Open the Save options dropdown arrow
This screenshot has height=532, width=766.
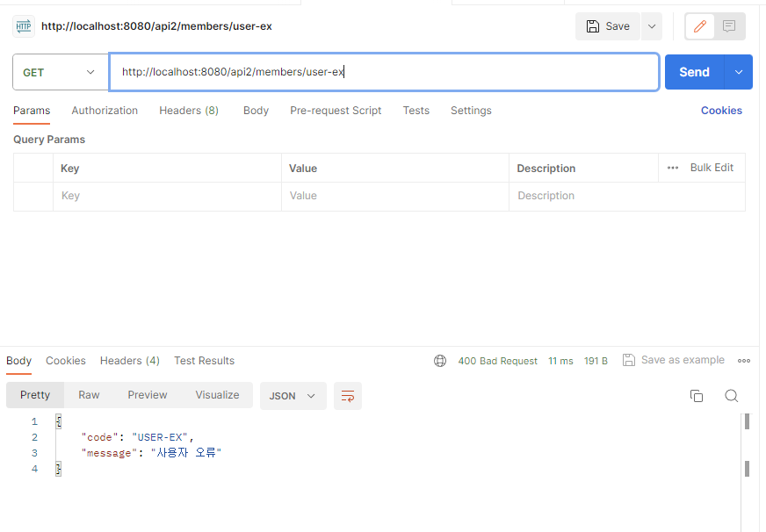[x=652, y=26]
